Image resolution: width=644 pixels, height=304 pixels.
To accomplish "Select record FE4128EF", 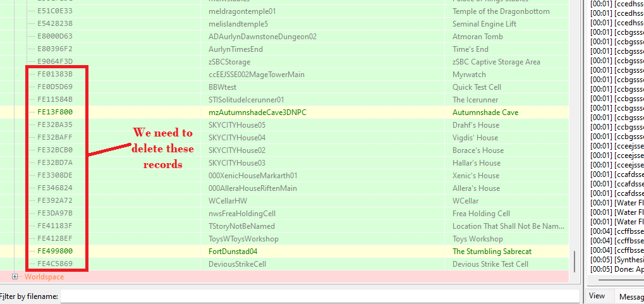I will pyautogui.click(x=55, y=239).
